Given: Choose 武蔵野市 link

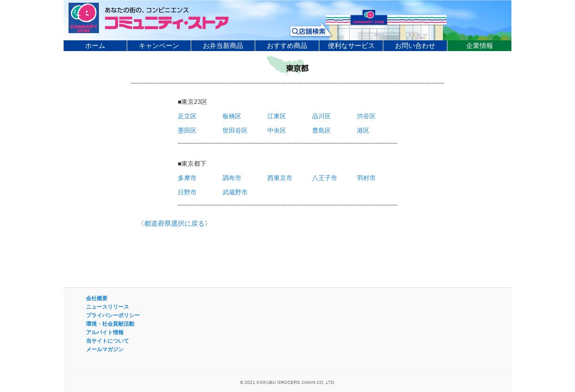Looking at the screenshot, I should click(x=235, y=192).
